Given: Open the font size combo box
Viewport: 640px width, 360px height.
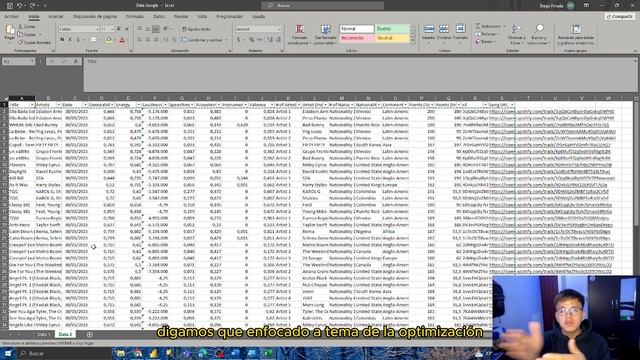Looking at the screenshot, I should 107,29.
